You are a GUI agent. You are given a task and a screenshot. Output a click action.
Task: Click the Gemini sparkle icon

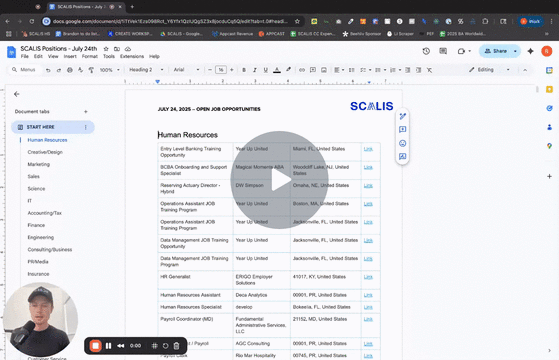pos(530,51)
